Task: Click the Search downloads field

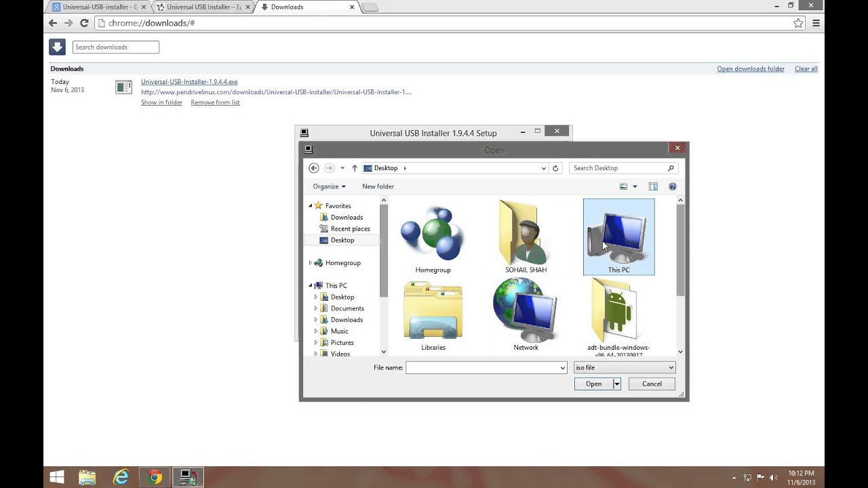Action: tap(116, 47)
